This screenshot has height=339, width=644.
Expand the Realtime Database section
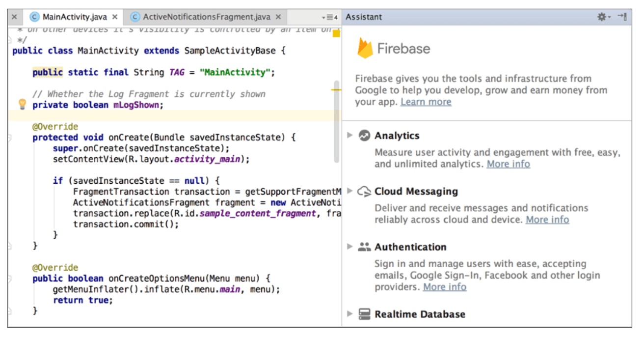tap(349, 313)
